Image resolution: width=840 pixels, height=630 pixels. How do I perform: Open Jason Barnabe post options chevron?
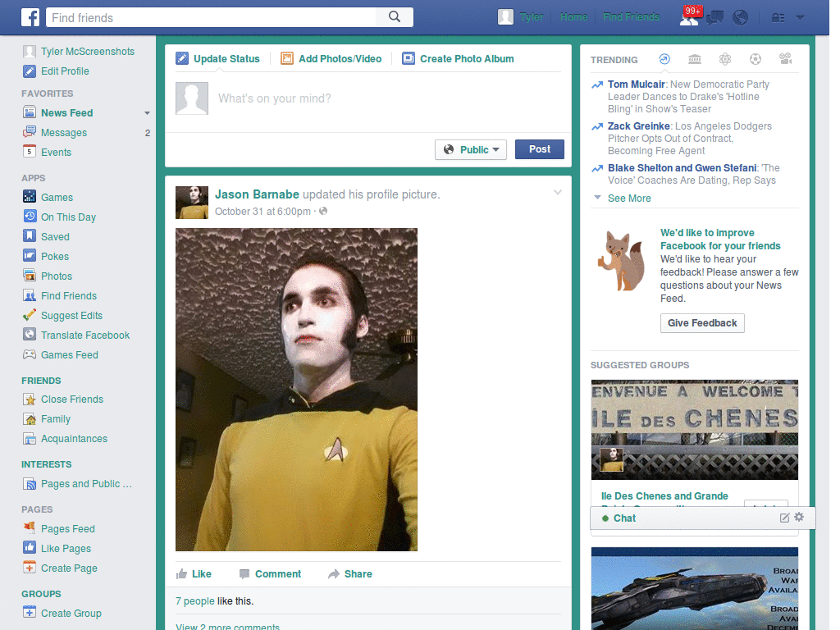pyautogui.click(x=558, y=192)
